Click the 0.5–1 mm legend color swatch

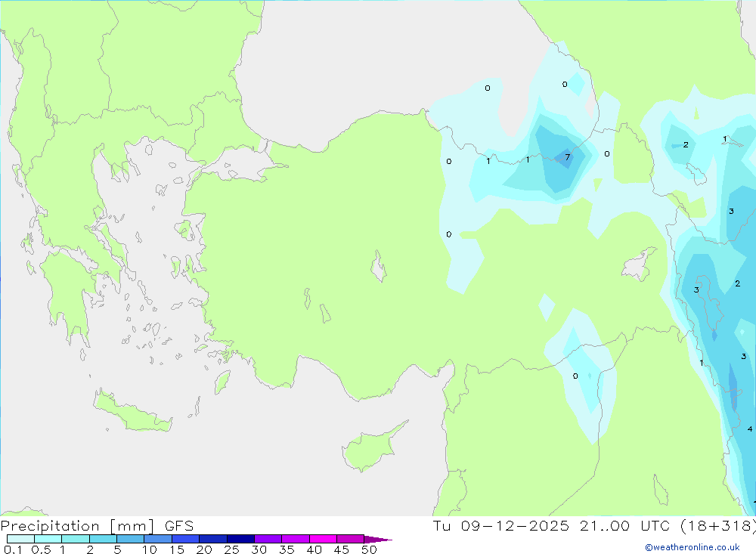48,539
